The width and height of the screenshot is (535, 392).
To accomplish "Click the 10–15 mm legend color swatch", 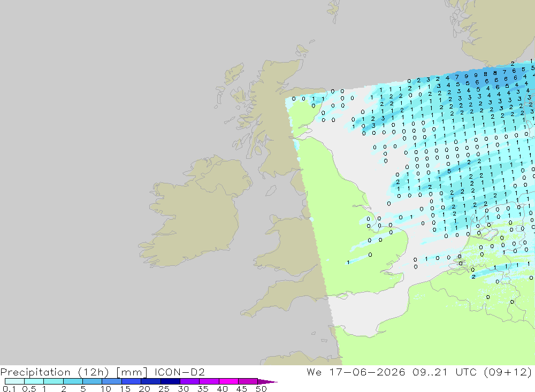I will tap(112, 381).
